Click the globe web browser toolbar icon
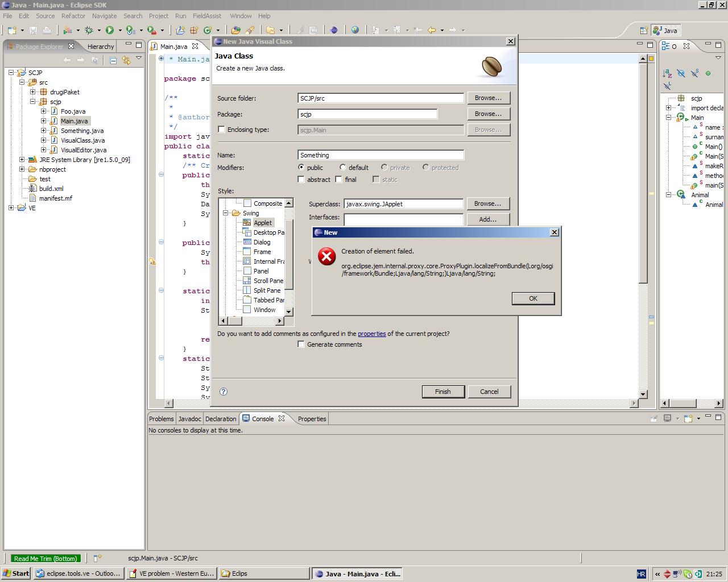This screenshot has height=582, width=728. click(x=355, y=30)
